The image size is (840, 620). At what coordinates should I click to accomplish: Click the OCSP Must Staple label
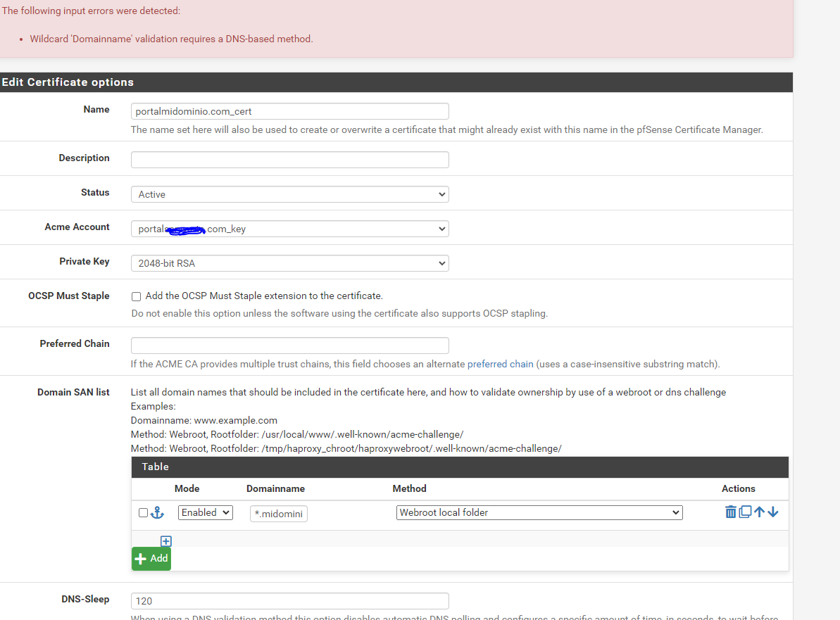pos(68,296)
